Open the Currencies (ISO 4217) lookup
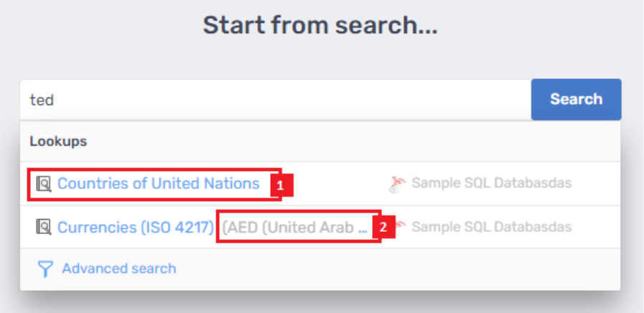 136,228
